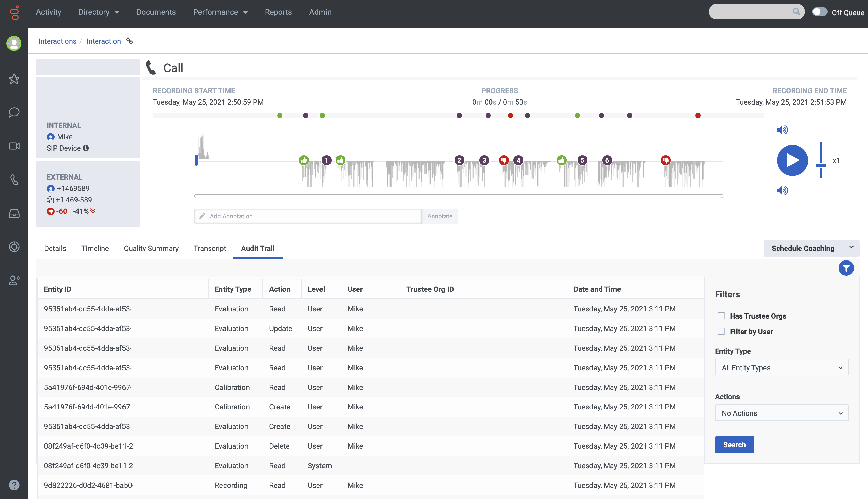The height and width of the screenshot is (499, 868).
Task: Go to Interactions breadcrumb link
Action: click(57, 41)
